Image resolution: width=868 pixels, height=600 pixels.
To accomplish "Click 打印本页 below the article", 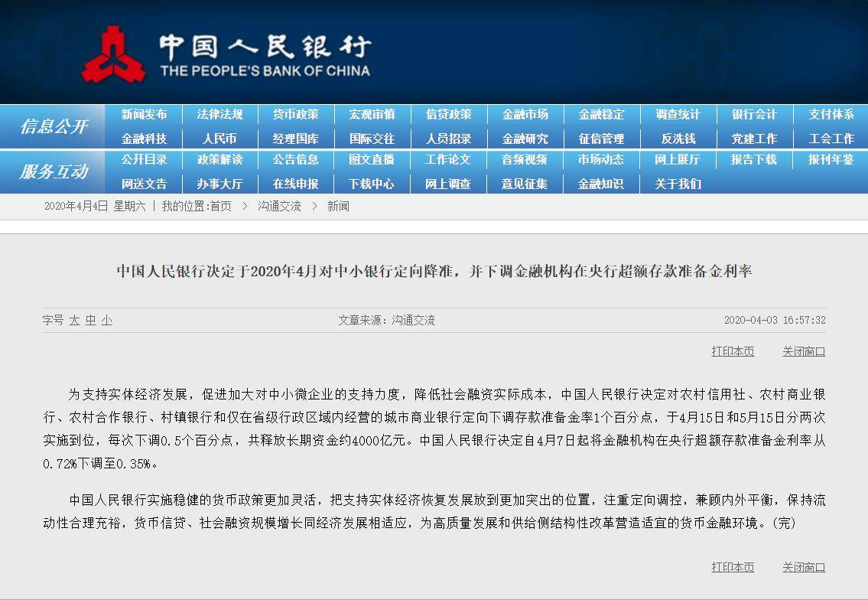I will coord(733,567).
